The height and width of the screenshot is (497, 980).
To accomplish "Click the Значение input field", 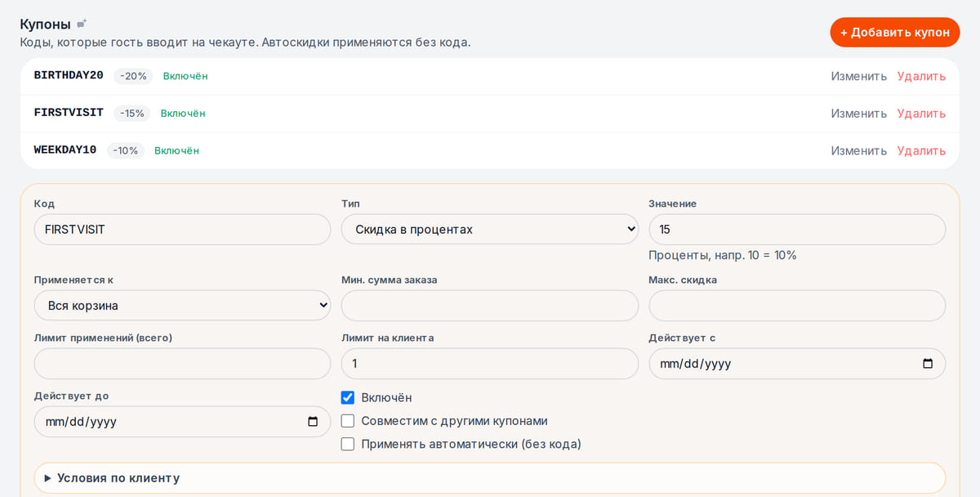I will [797, 230].
